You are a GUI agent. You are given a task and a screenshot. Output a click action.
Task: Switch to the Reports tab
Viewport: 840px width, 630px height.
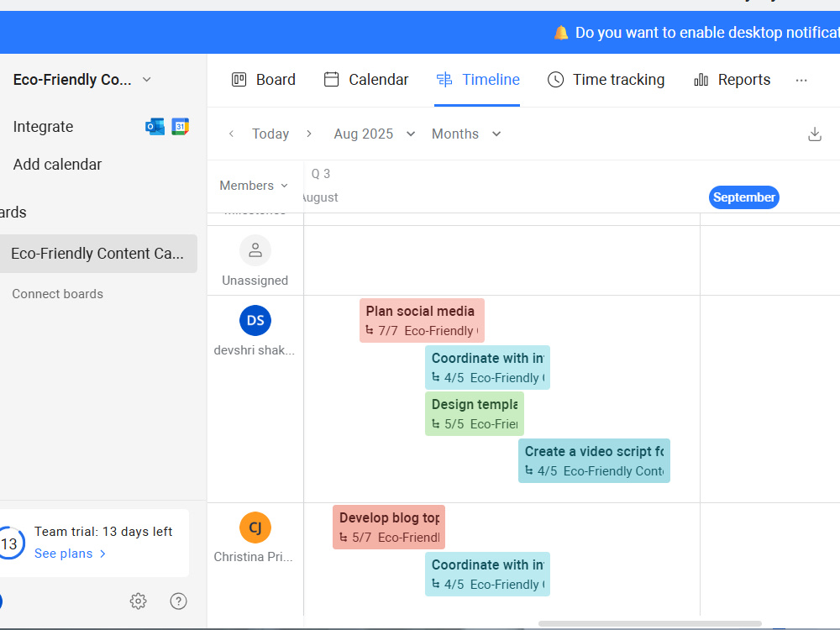(732, 80)
